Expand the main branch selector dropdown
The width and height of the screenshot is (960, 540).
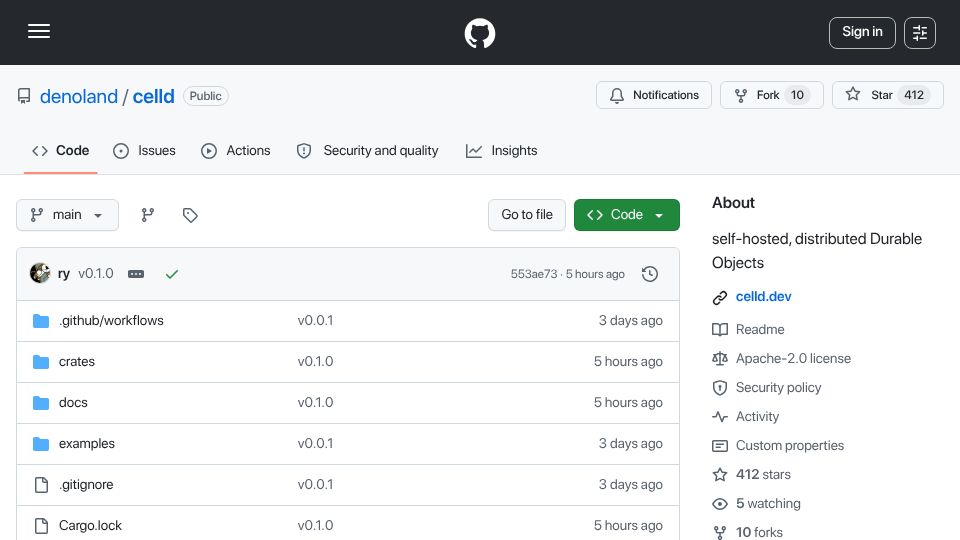(67, 215)
